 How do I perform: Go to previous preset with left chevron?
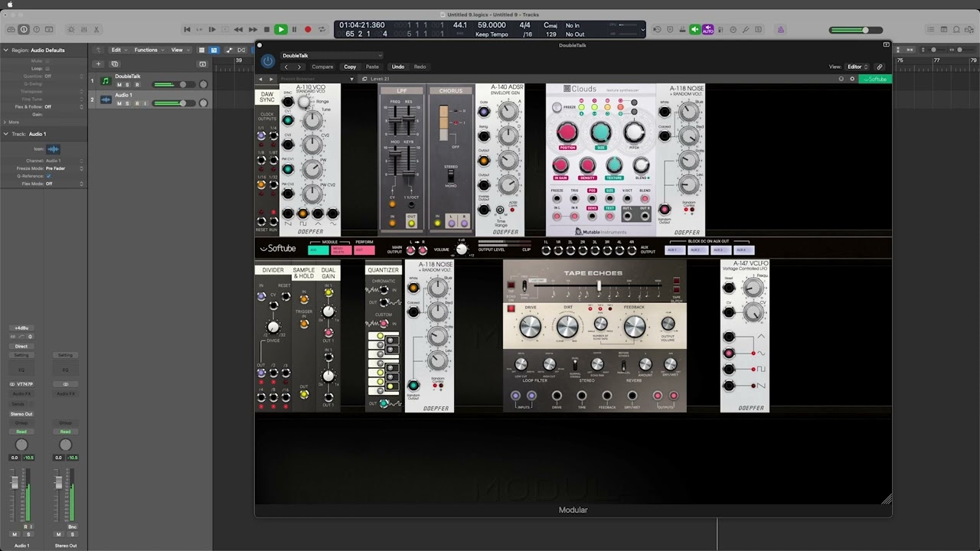[286, 67]
